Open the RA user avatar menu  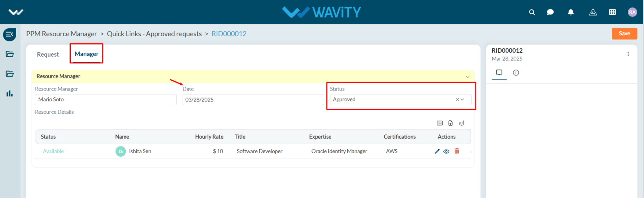(632, 12)
